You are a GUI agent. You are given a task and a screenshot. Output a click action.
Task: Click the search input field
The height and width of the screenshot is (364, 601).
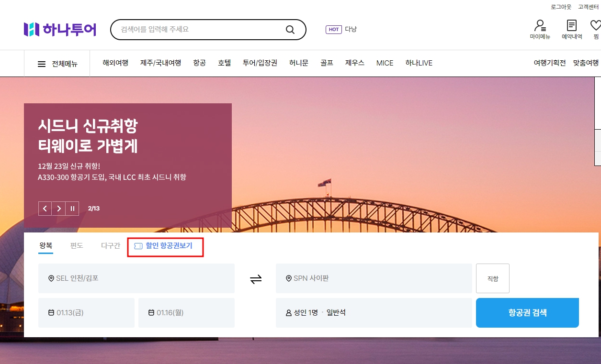click(x=201, y=29)
